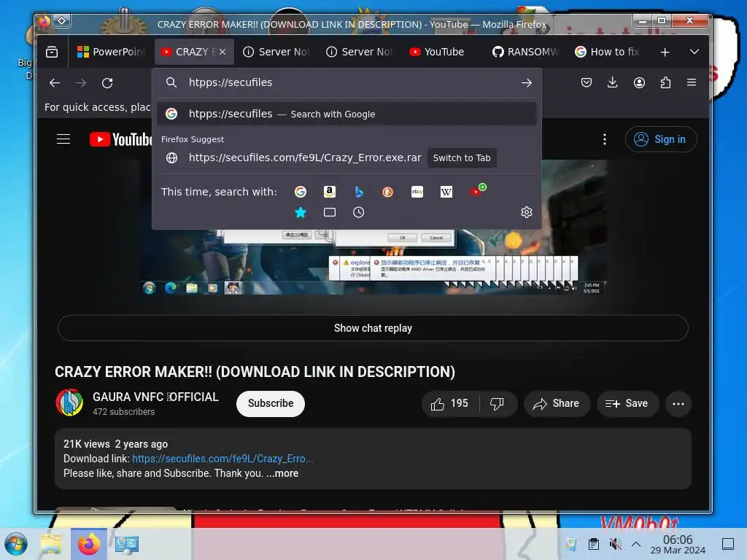This screenshot has width=747, height=560.
Task: Search in open Tabs icon
Action: click(x=330, y=212)
